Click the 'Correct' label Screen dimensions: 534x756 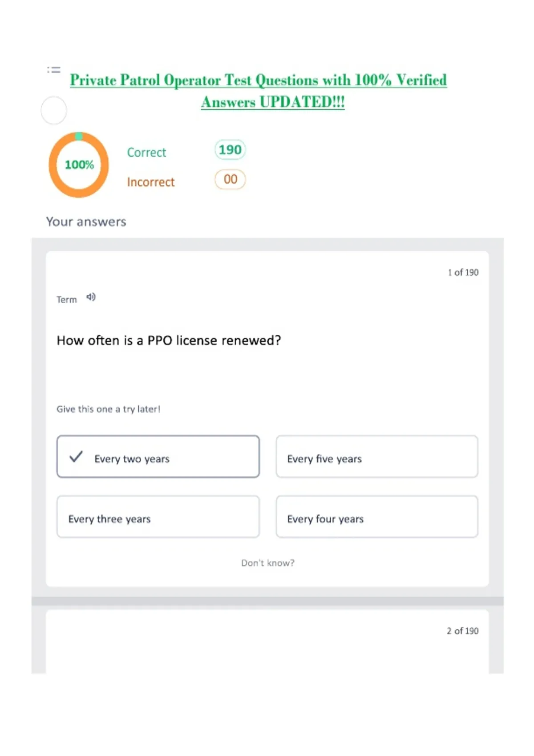[146, 153]
